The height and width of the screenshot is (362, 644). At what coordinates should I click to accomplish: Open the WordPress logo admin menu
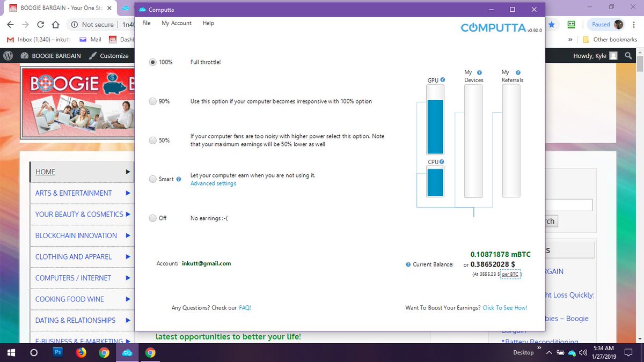click(x=8, y=55)
